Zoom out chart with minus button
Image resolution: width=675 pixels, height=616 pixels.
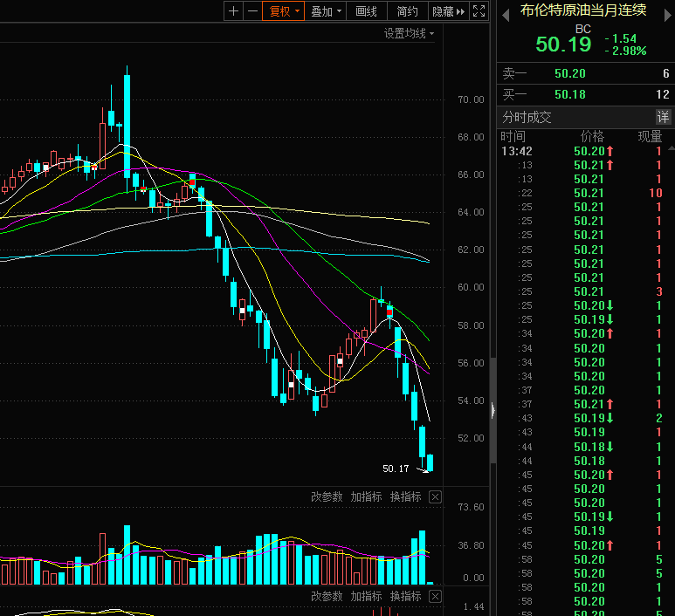tap(252, 11)
